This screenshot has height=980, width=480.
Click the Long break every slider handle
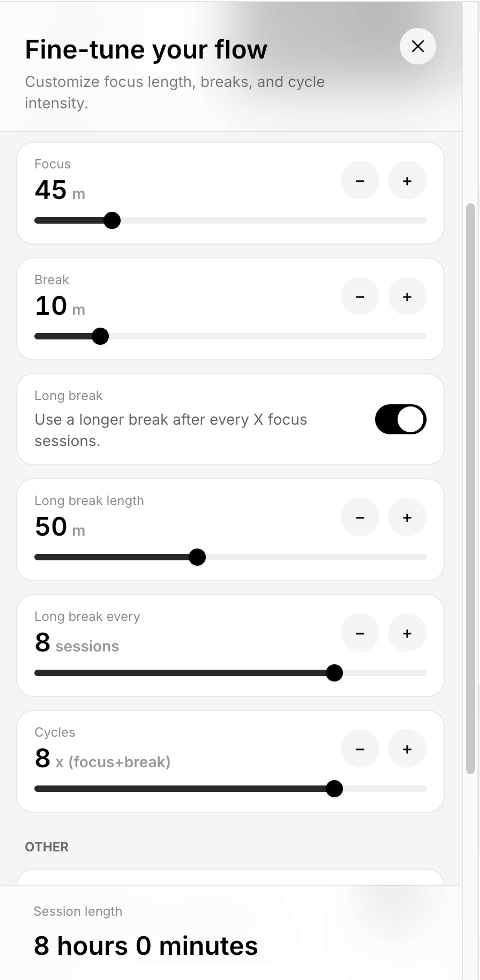pos(334,673)
